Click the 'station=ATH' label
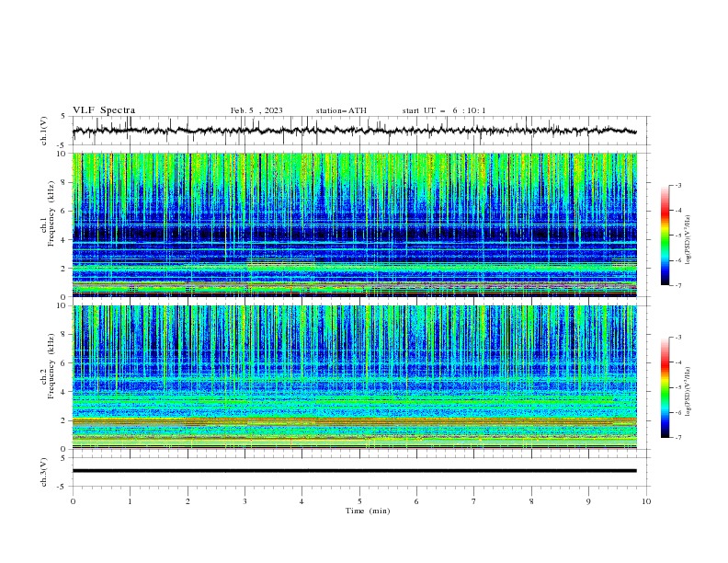The width and height of the screenshot is (728, 563). pyautogui.click(x=341, y=110)
